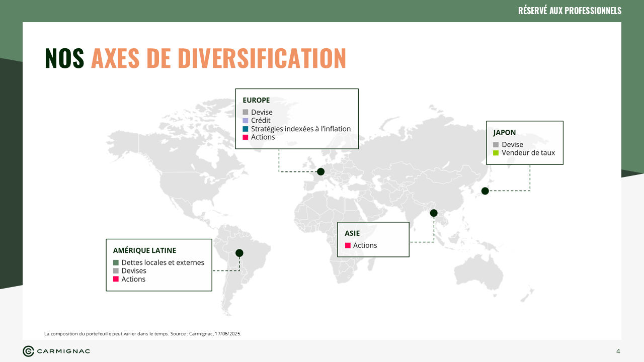This screenshot has height=362, width=644.
Task: Click the page number 4
Action: point(618,351)
